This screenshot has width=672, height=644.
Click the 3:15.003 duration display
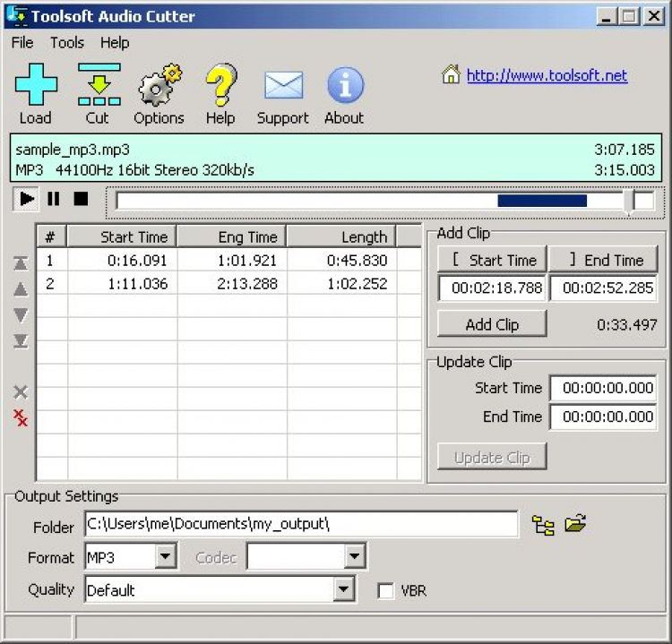pyautogui.click(x=624, y=169)
